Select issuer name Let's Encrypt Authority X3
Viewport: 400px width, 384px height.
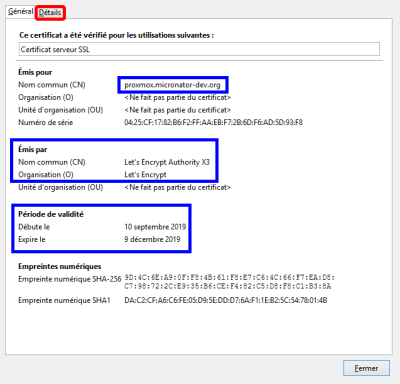click(167, 162)
